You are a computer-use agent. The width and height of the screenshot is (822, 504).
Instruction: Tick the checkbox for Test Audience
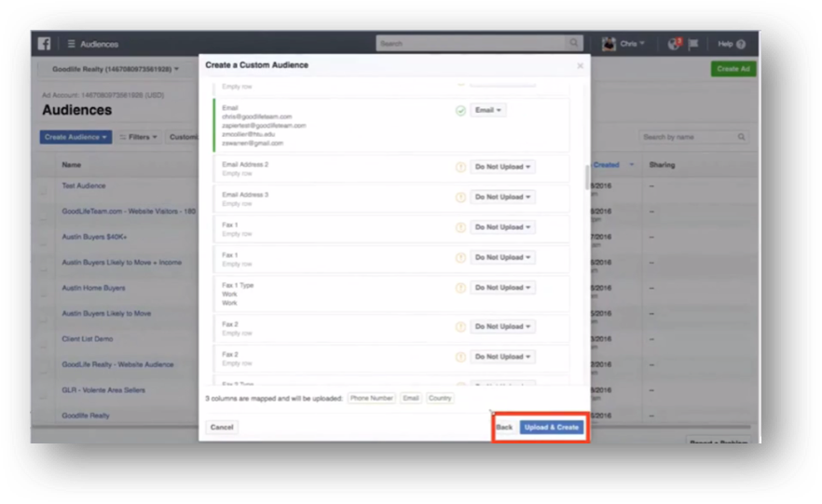click(43, 190)
